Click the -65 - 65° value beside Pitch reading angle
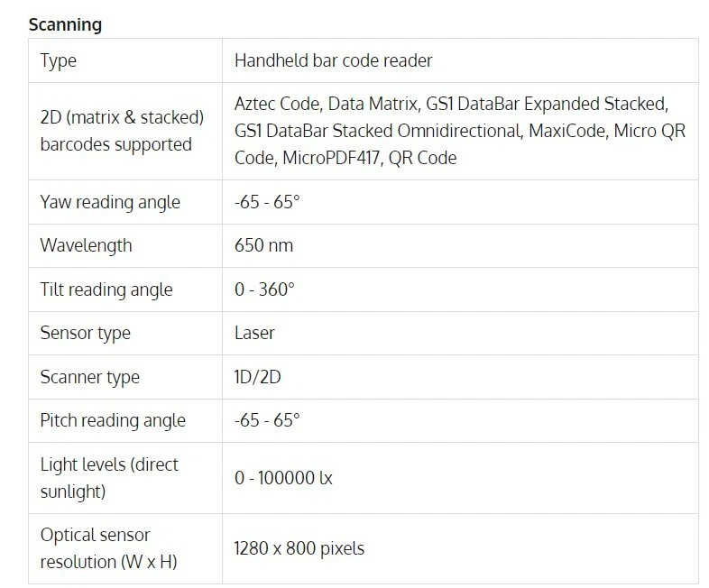Screen dimensions: 709x588 pos(267,420)
